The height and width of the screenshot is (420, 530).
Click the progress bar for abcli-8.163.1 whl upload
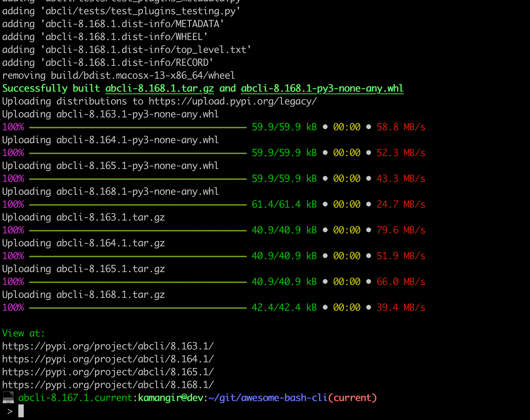(138, 127)
